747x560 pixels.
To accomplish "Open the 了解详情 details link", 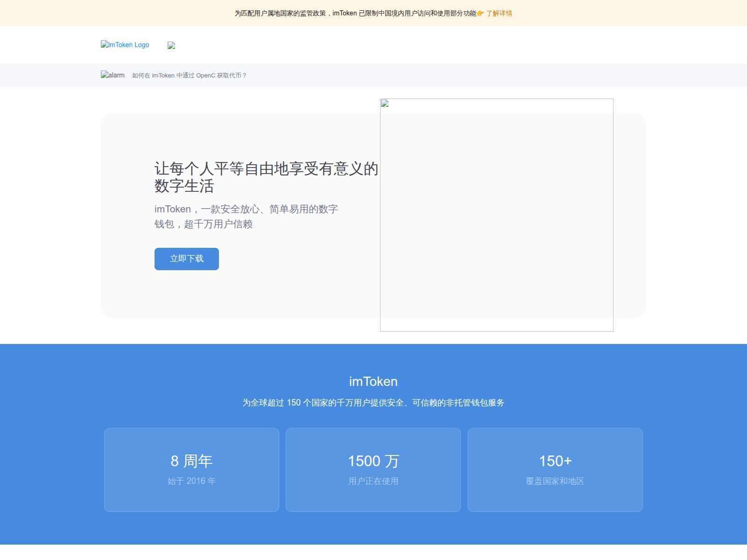I will 499,14.
